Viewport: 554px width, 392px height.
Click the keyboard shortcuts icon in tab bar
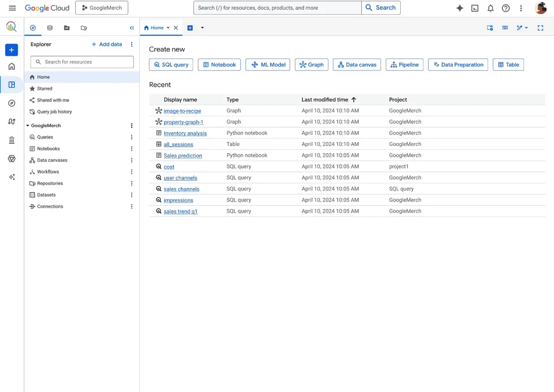[x=505, y=28]
